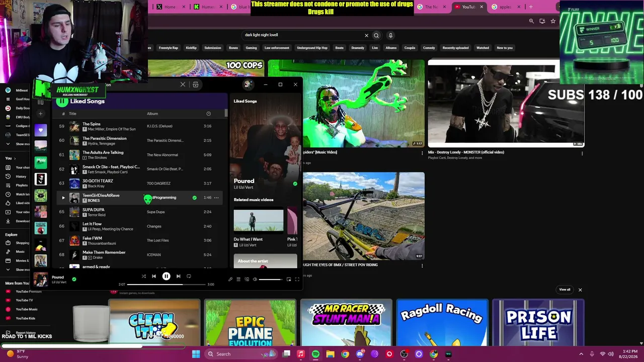Viewport: 644px width, 362px height.
Task: Toggle liked checkmark in Poured now-playing panel
Action: pos(295,184)
